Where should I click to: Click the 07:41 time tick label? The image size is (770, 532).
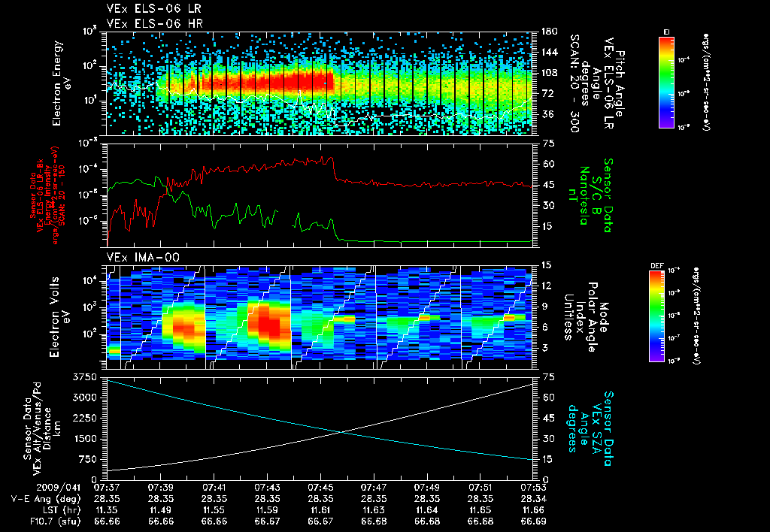coord(214,488)
